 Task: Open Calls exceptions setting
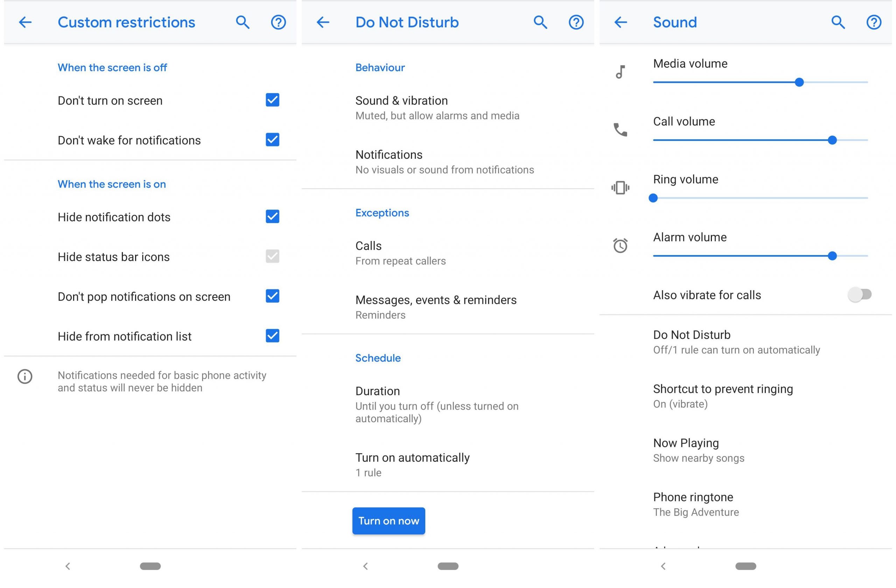400,253
